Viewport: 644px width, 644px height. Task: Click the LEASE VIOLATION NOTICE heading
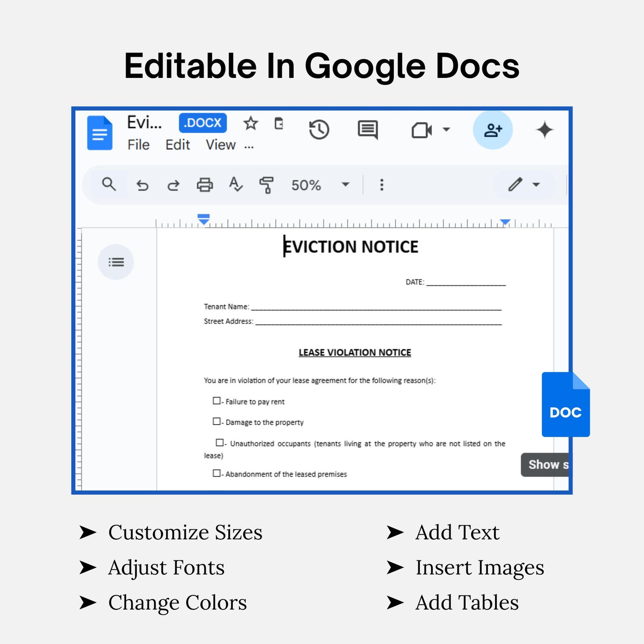[x=355, y=352]
